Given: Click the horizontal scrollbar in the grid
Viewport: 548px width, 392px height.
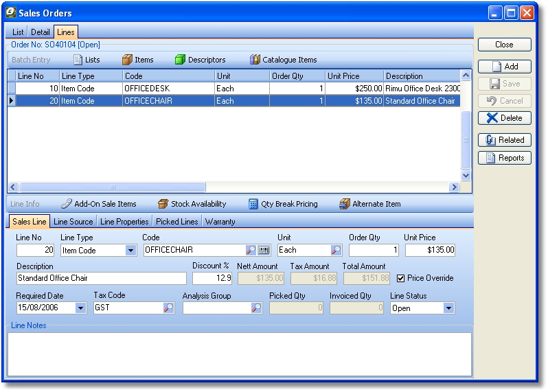Looking at the screenshot, I should (x=113, y=187).
